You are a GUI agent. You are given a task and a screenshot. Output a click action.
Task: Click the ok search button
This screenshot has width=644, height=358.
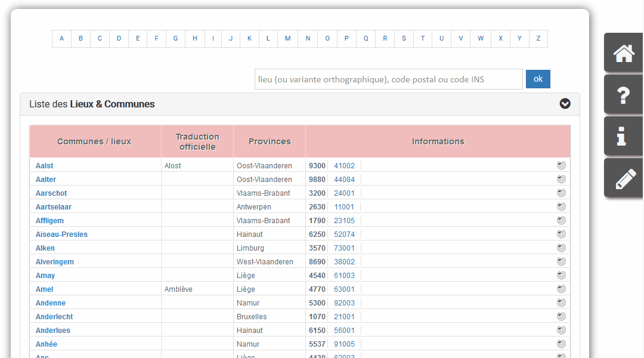538,79
